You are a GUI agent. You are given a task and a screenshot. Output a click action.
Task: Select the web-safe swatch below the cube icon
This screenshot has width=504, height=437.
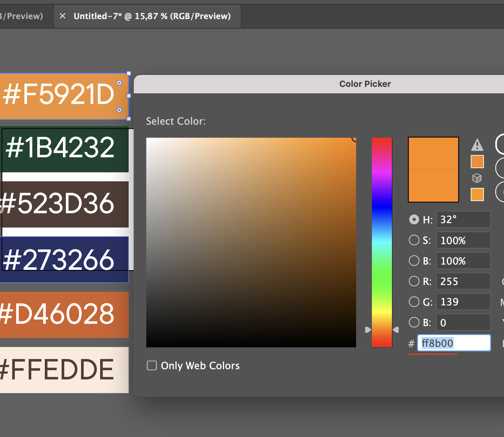pyautogui.click(x=477, y=194)
